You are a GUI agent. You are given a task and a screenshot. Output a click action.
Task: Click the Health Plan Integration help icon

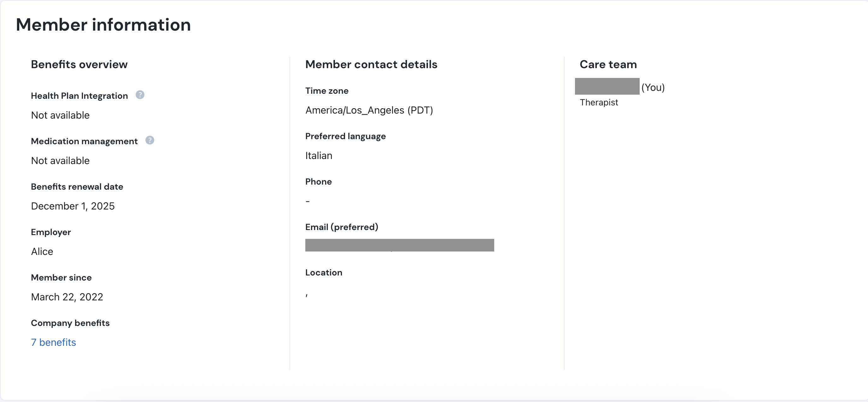pos(140,95)
